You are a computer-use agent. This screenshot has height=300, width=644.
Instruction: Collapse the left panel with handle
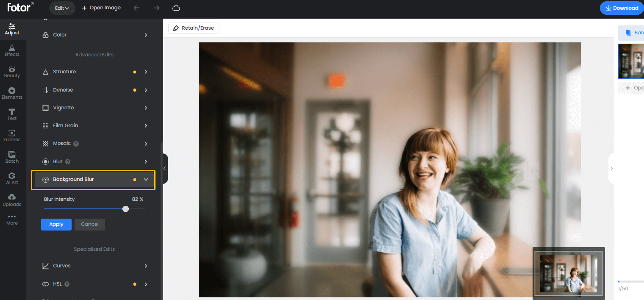click(165, 169)
